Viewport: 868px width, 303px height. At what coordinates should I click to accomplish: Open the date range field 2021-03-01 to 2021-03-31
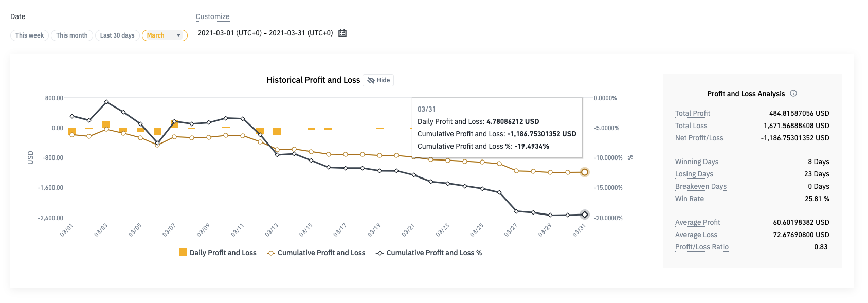[265, 33]
